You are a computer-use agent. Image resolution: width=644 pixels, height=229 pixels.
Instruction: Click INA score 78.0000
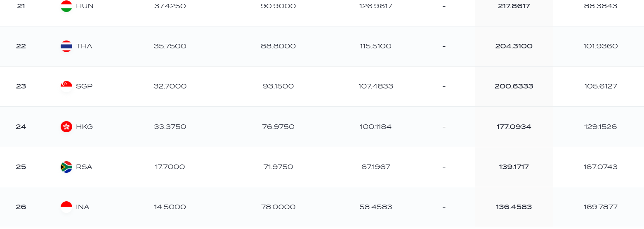278,207
